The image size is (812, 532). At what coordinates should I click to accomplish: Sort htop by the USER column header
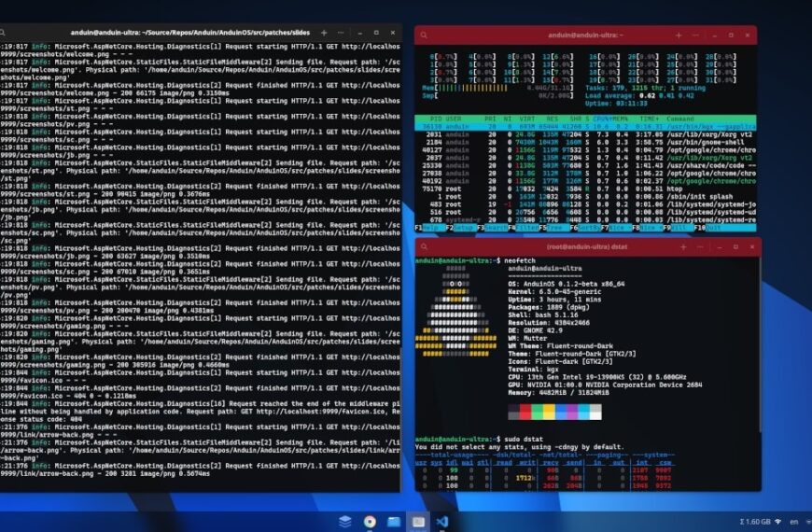click(x=453, y=119)
